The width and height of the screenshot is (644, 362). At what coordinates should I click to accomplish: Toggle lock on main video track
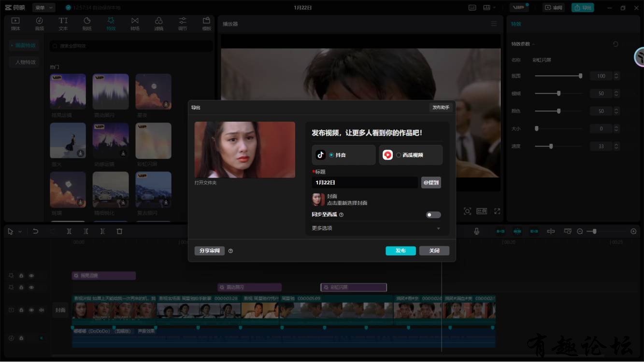21,310
